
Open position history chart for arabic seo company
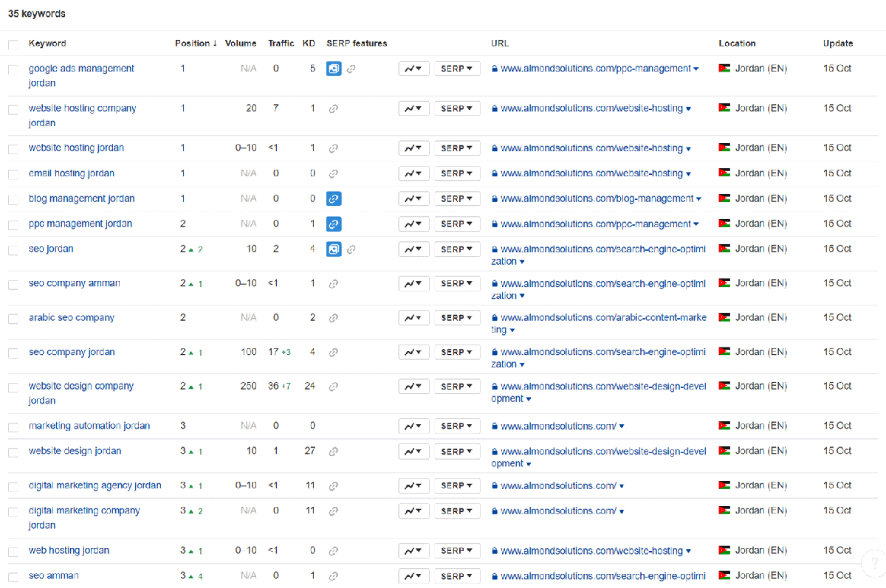[x=413, y=318]
